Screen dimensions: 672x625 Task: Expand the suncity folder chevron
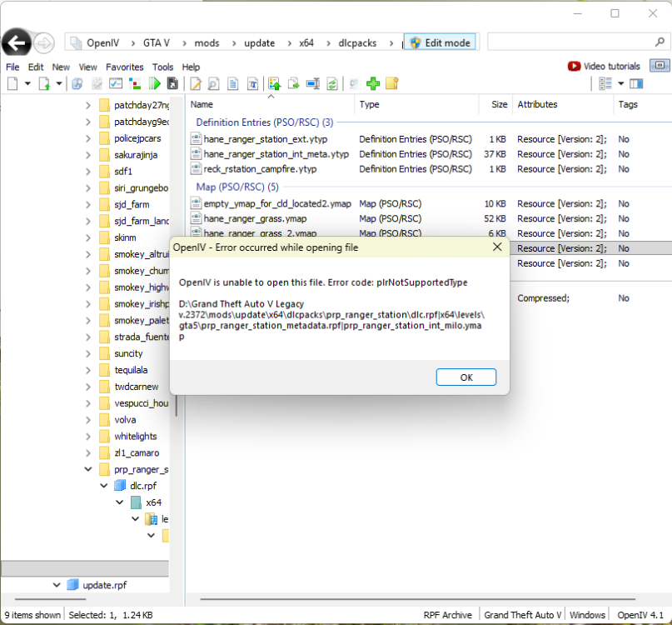click(88, 353)
